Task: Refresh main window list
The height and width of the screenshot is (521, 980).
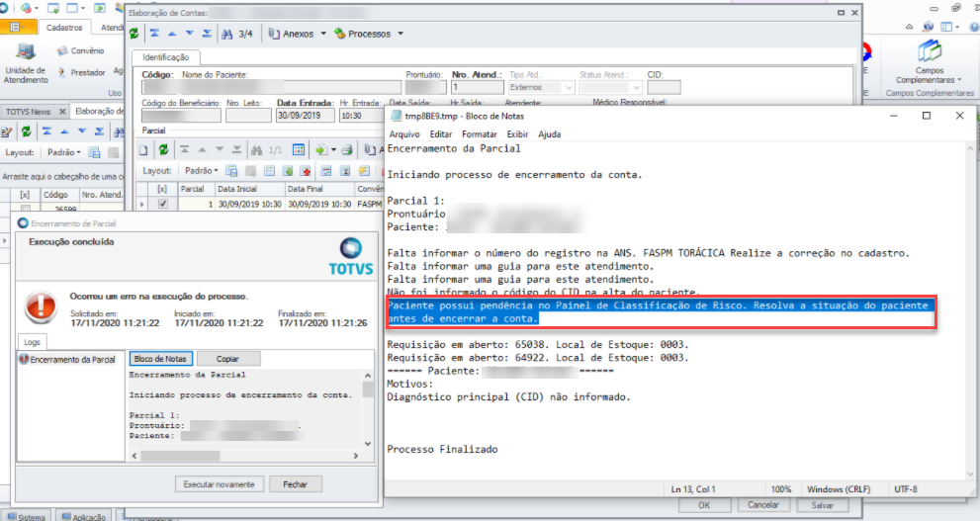Action: [x=27, y=131]
